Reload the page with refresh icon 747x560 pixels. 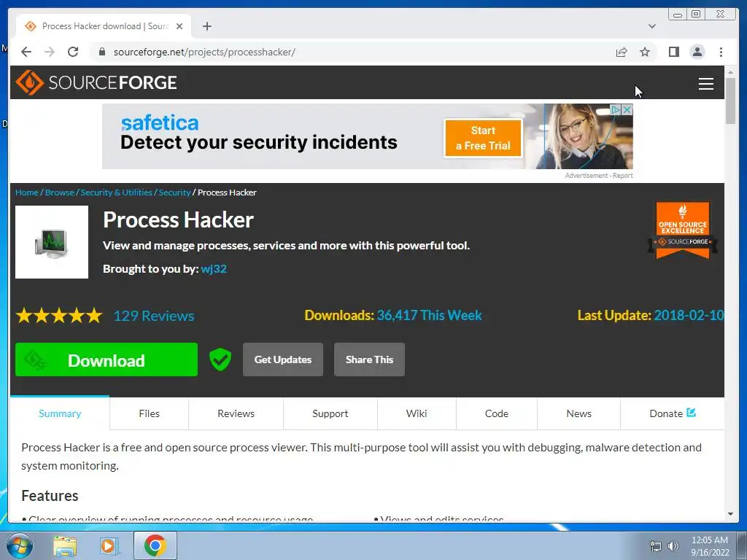click(x=73, y=52)
